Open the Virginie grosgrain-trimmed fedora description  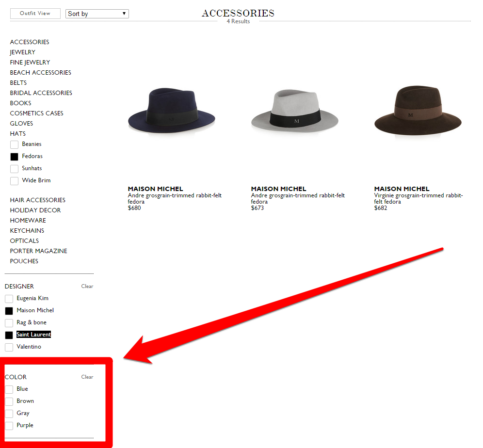click(419, 198)
